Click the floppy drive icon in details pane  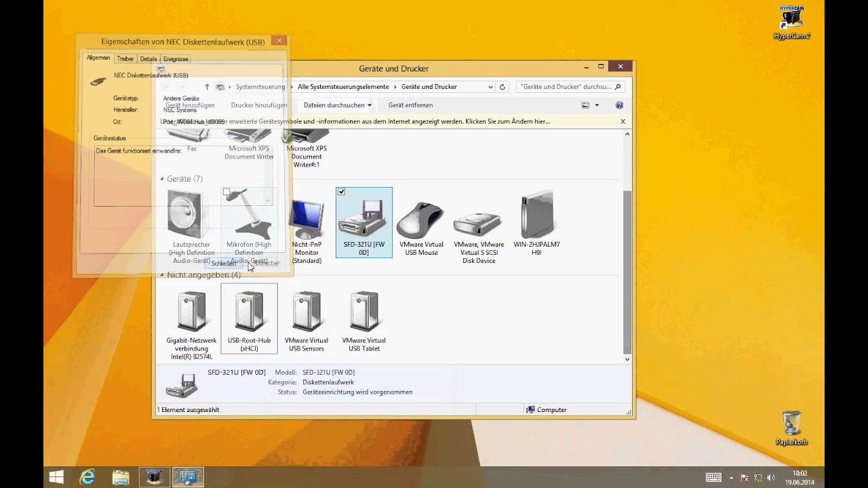[182, 386]
